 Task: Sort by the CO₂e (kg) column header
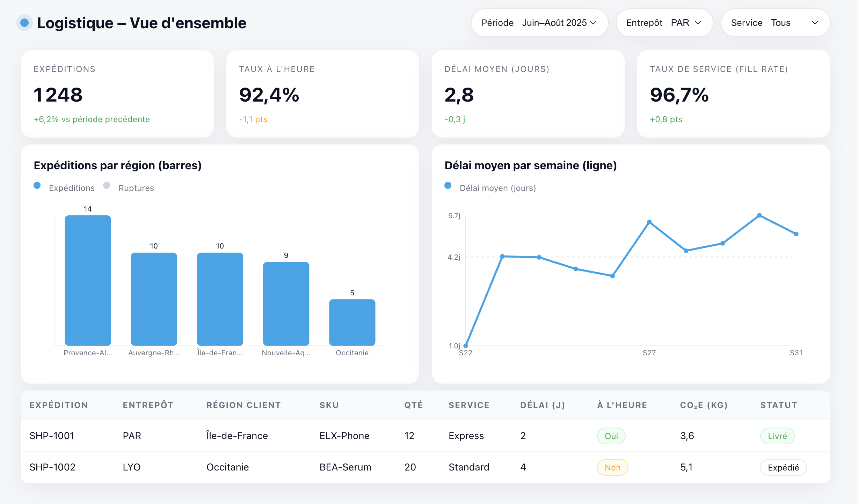(x=704, y=405)
